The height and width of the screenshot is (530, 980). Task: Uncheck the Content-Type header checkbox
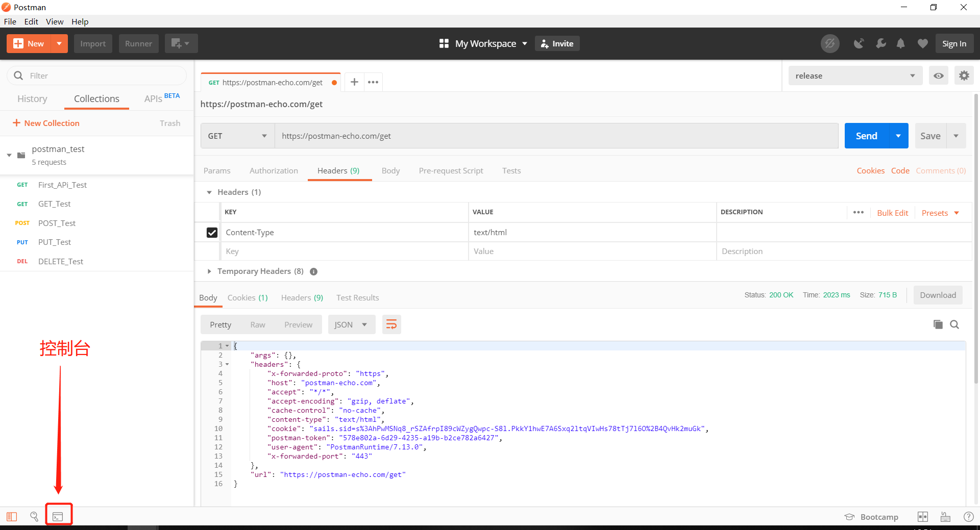tap(212, 233)
